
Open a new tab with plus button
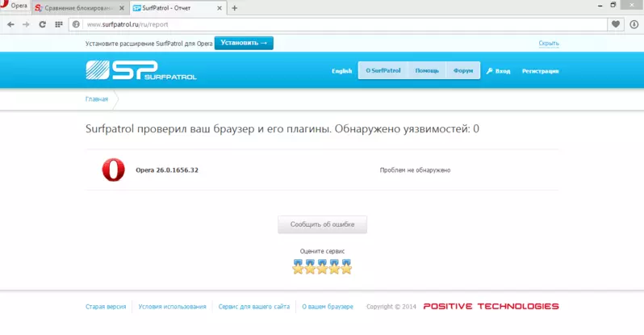click(x=235, y=8)
